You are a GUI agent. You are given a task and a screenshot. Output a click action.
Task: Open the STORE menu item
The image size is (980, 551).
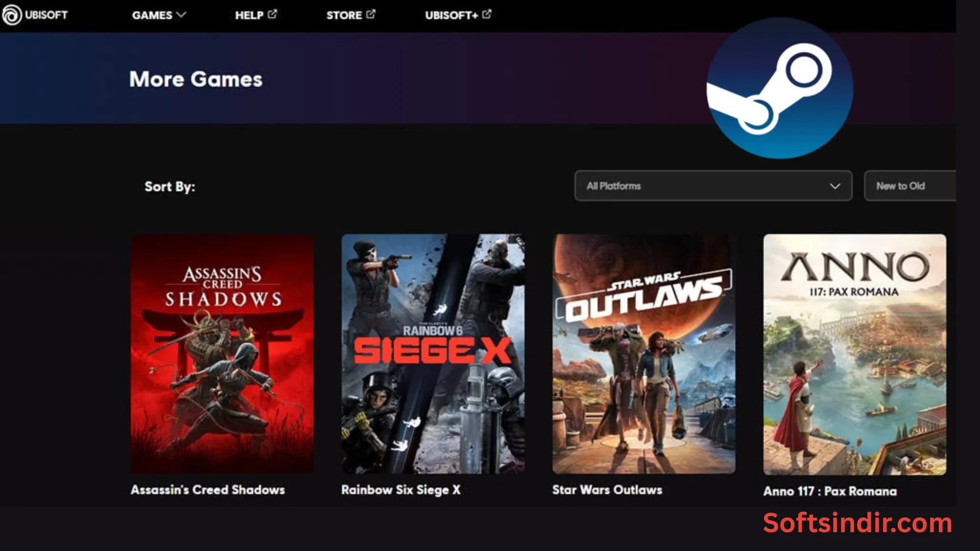click(x=344, y=15)
